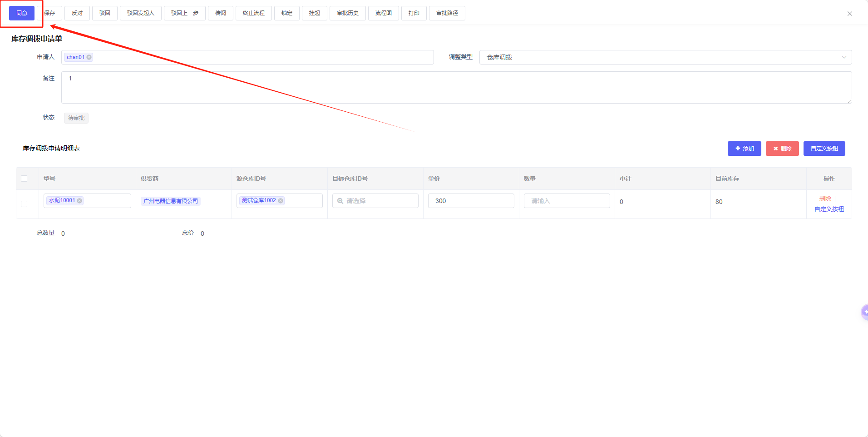
Task: Clear the 测试仓库1002 source warehouse tag
Action: pos(281,201)
